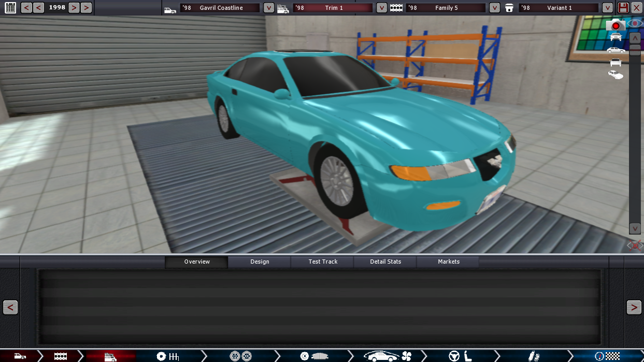The height and width of the screenshot is (362, 644).
Task: Switch to the side view car icon
Action: (616, 50)
